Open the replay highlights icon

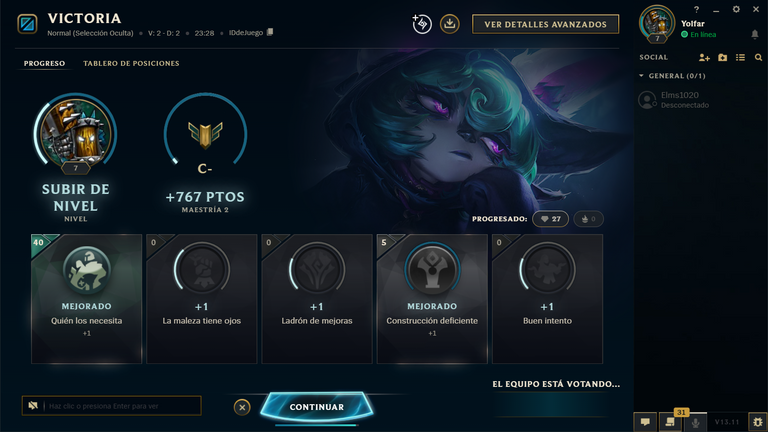coord(422,24)
